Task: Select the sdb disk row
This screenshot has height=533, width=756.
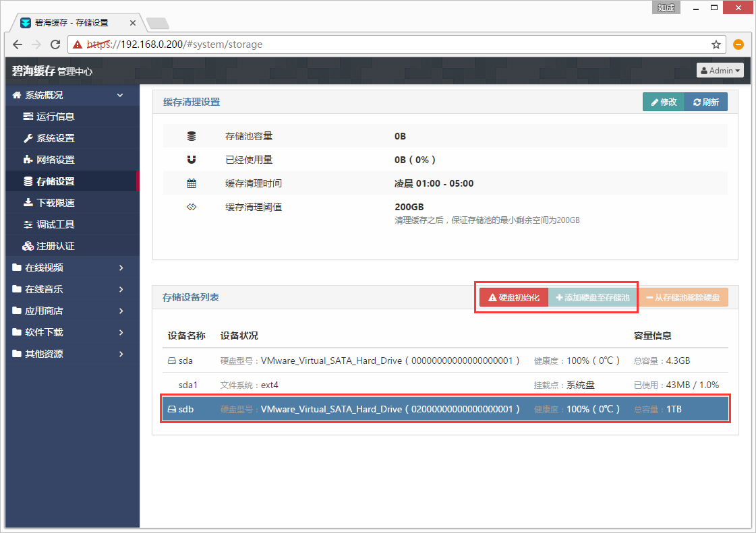Action: [x=445, y=409]
